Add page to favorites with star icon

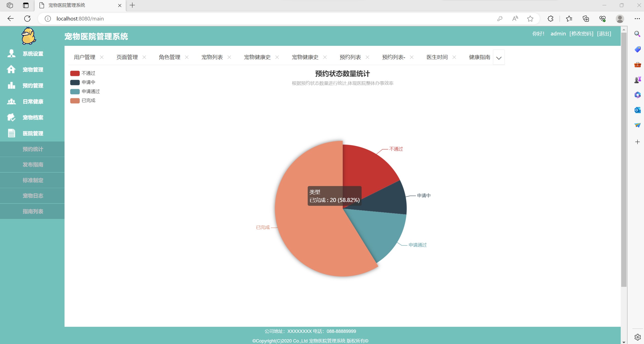(530, 18)
